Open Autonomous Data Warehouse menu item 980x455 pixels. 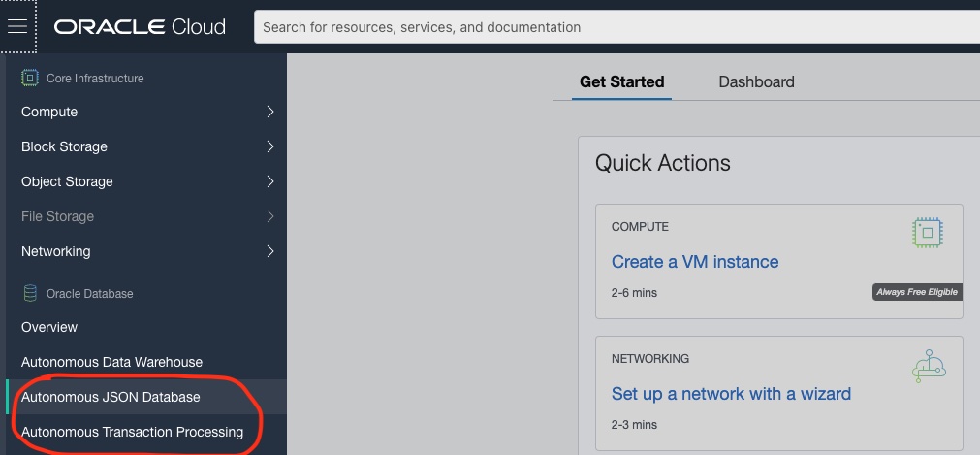(x=111, y=362)
